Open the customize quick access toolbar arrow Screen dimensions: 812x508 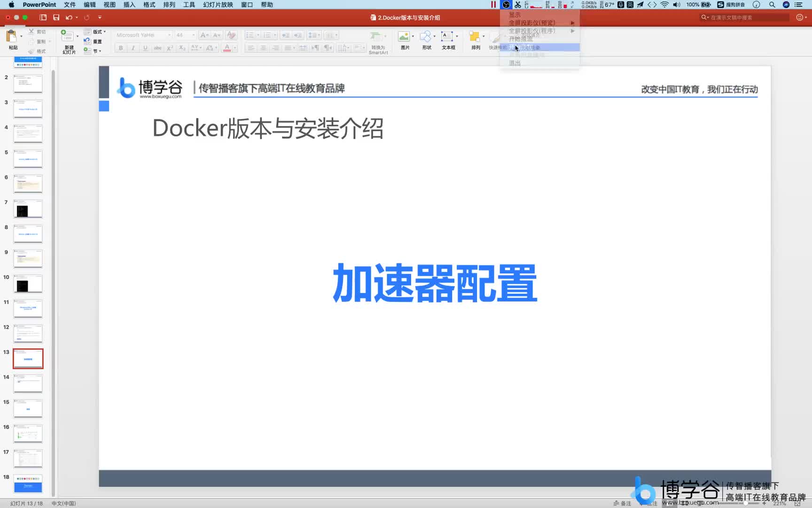(x=100, y=17)
